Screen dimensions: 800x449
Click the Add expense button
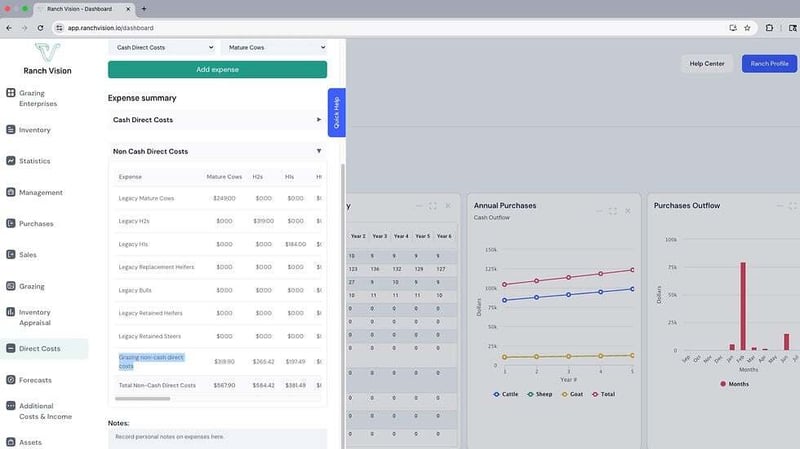[x=217, y=69]
